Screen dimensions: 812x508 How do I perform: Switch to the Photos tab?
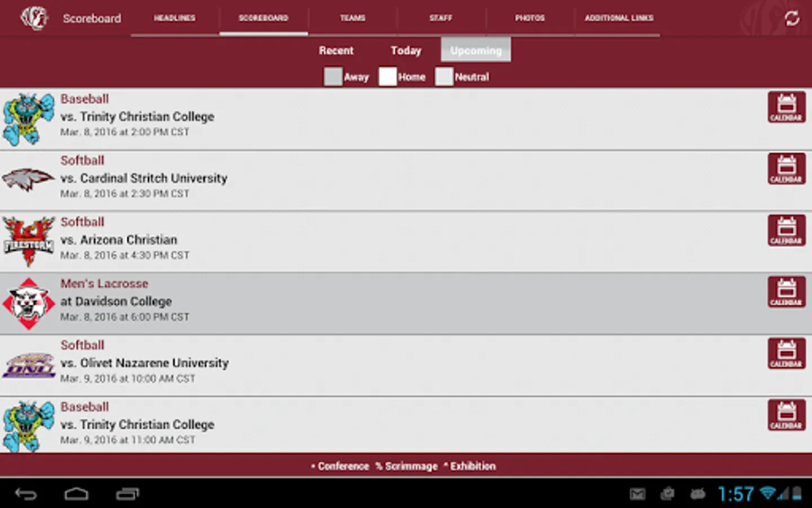click(x=530, y=18)
